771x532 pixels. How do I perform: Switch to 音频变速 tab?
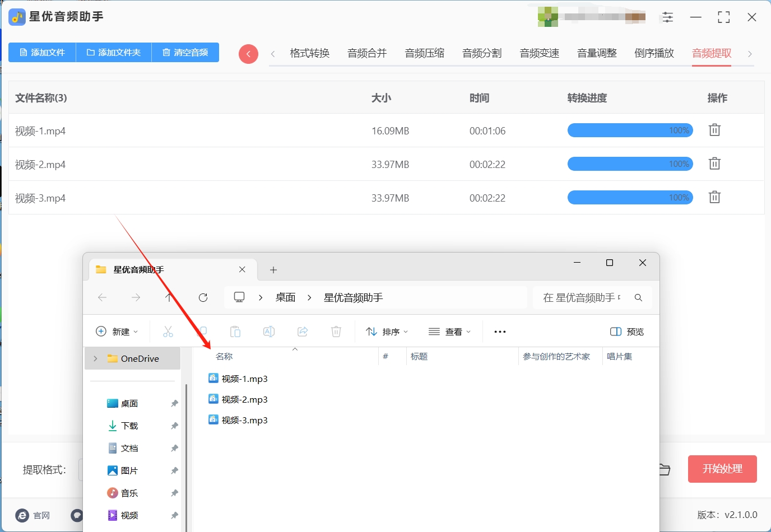540,53
